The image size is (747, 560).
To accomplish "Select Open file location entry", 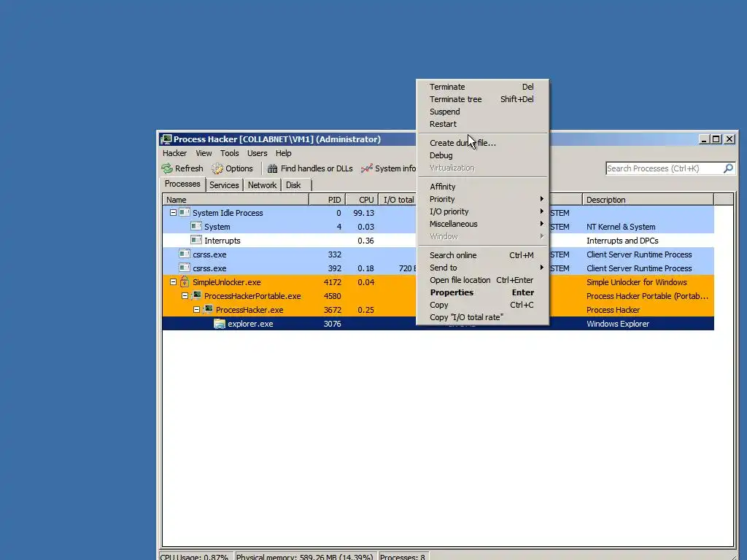I will (x=483, y=280).
